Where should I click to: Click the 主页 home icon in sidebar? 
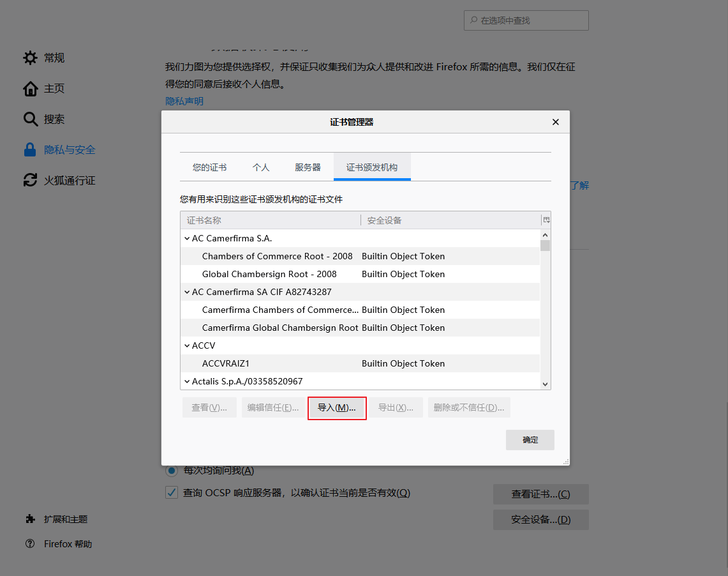[x=30, y=89]
